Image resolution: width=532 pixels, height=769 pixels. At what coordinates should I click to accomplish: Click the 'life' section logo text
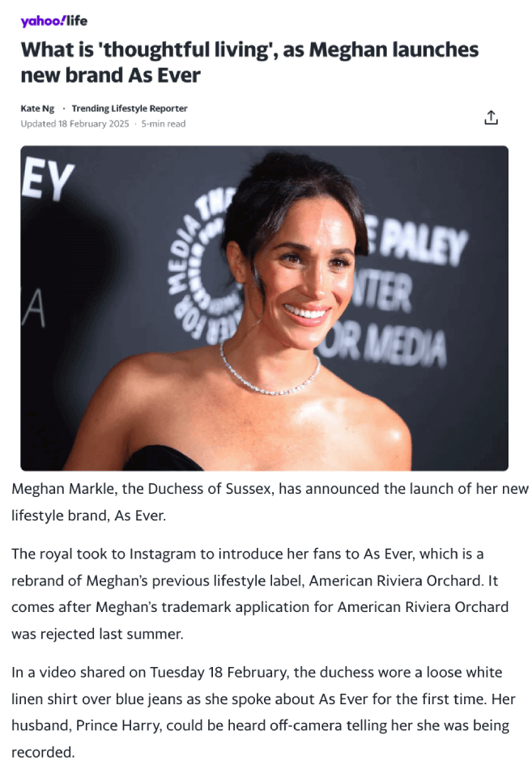pos(77,20)
